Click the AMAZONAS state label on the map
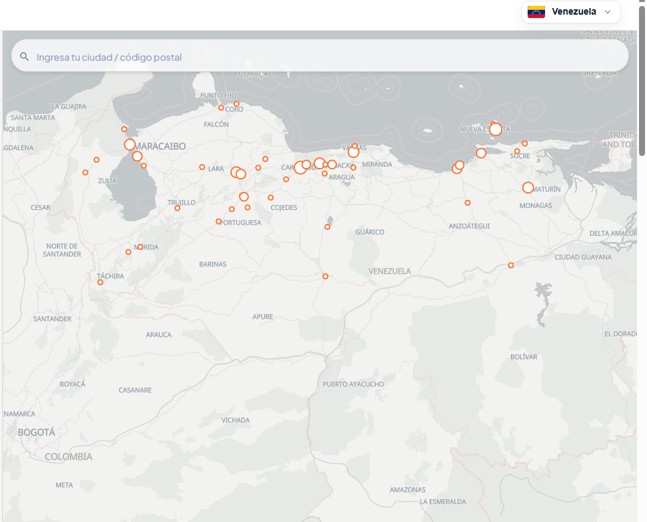The width and height of the screenshot is (647, 522). [x=407, y=490]
